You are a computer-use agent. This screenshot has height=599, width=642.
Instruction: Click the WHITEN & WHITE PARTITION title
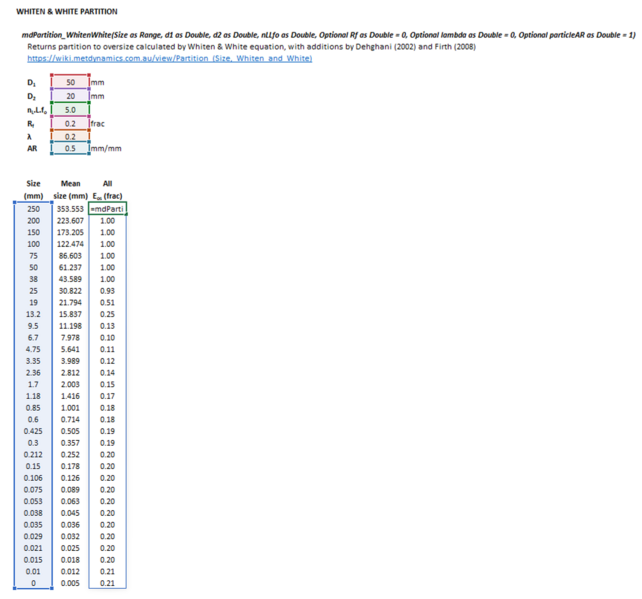point(67,10)
